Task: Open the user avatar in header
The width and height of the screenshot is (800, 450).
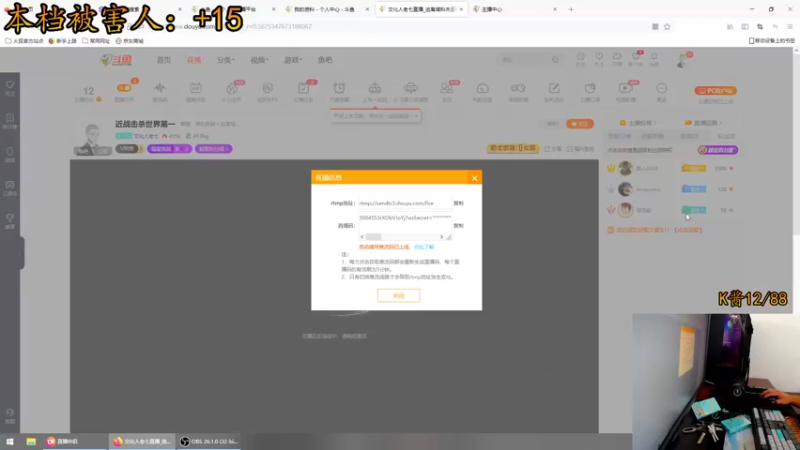Action: coord(682,61)
